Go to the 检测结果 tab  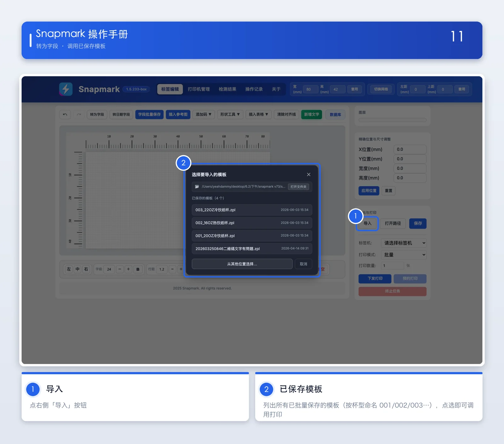[227, 89]
